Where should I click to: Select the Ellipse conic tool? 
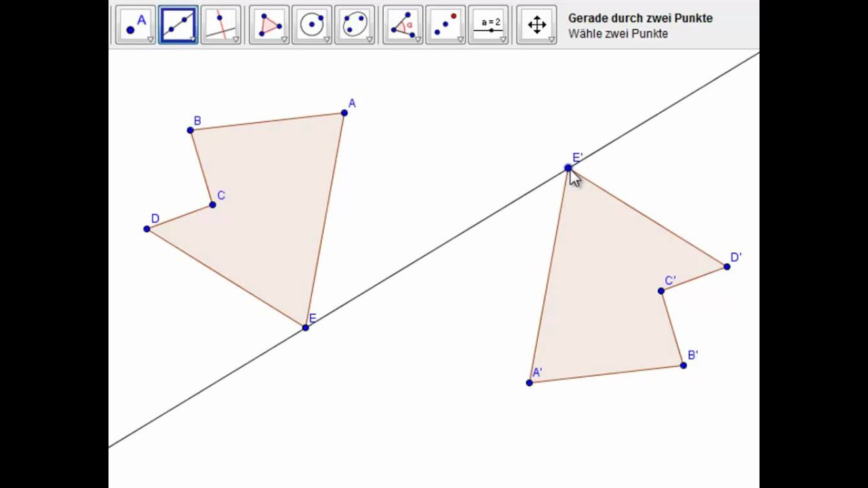(355, 25)
